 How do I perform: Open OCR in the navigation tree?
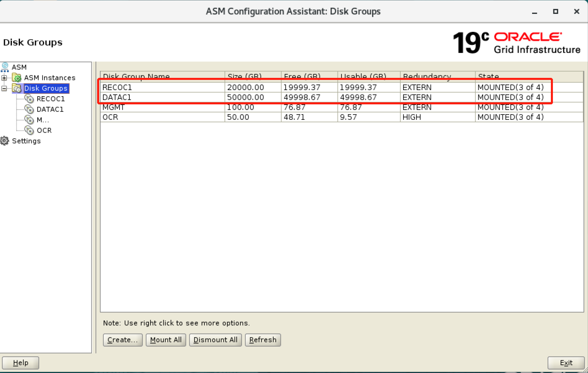[x=44, y=130]
